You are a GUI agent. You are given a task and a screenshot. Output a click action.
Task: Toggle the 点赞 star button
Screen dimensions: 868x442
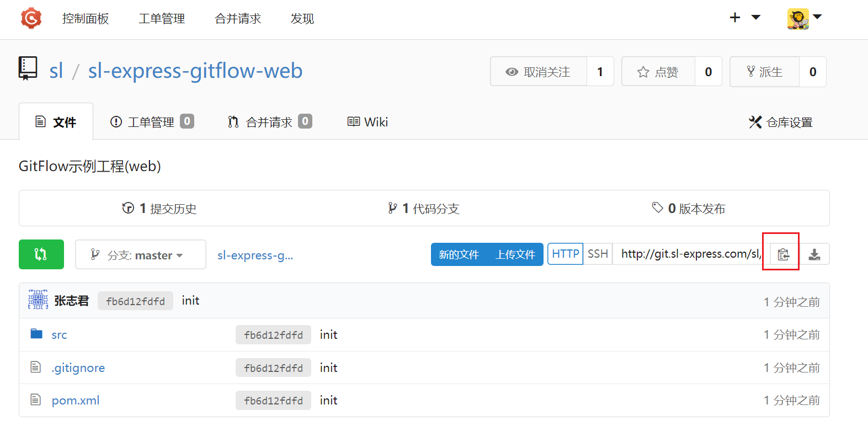[658, 72]
